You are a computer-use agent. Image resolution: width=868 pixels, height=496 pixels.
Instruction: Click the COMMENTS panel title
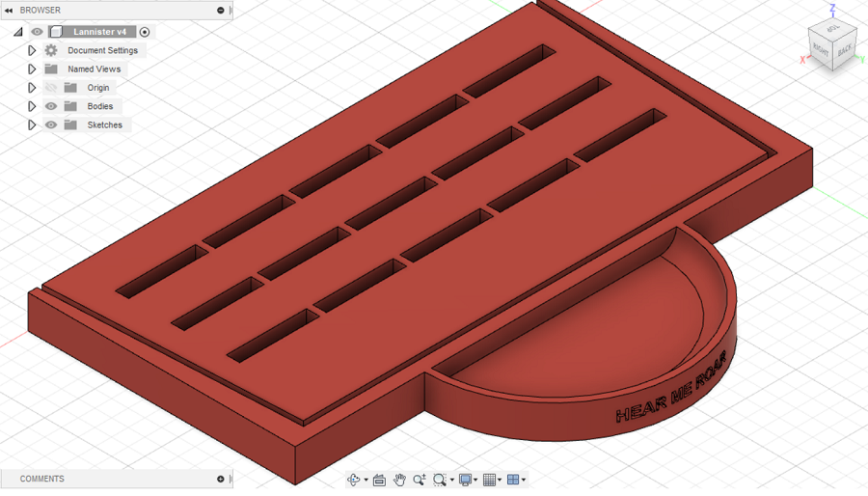coord(42,479)
